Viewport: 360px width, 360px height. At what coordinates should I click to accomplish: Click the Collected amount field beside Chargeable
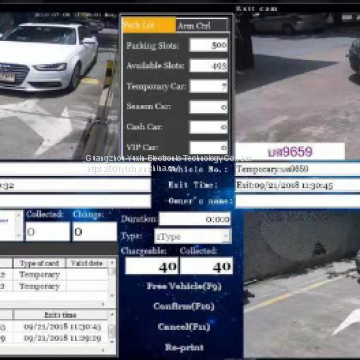click(206, 266)
